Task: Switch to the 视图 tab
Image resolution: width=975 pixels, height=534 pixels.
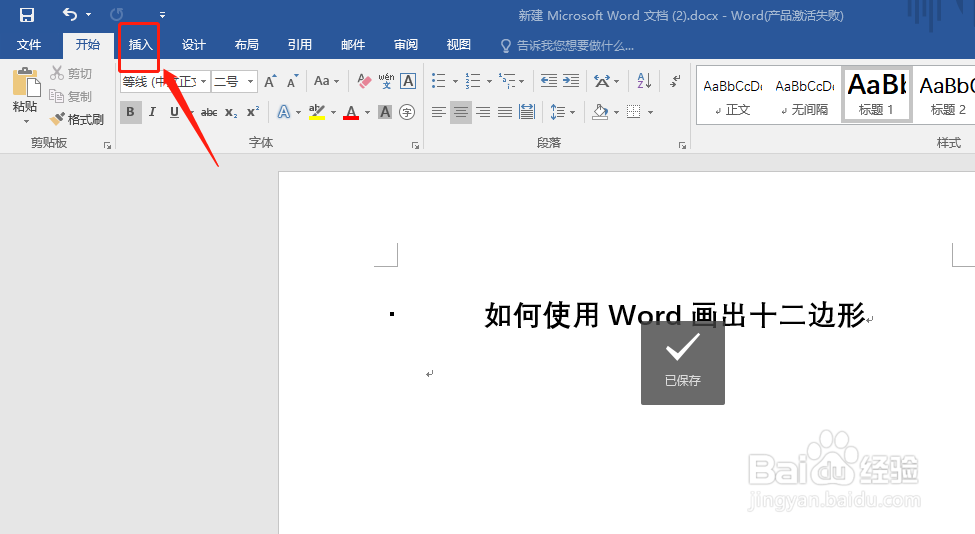Action: (458, 45)
